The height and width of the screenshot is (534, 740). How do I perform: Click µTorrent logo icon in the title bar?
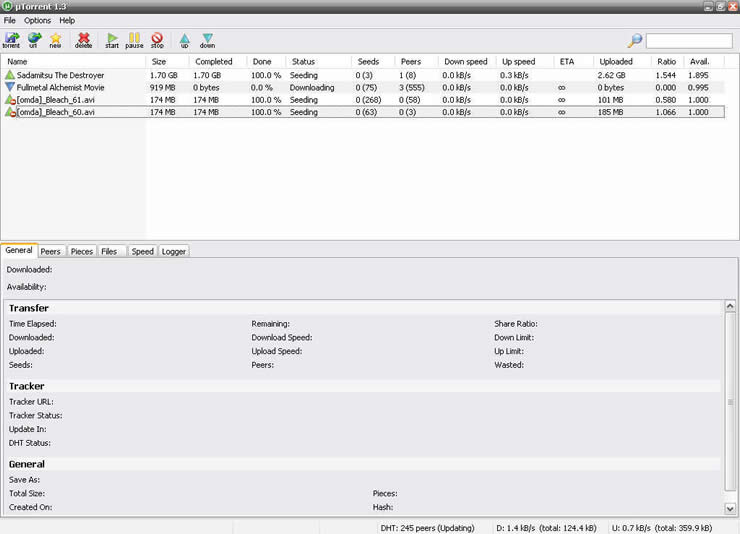(x=7, y=6)
